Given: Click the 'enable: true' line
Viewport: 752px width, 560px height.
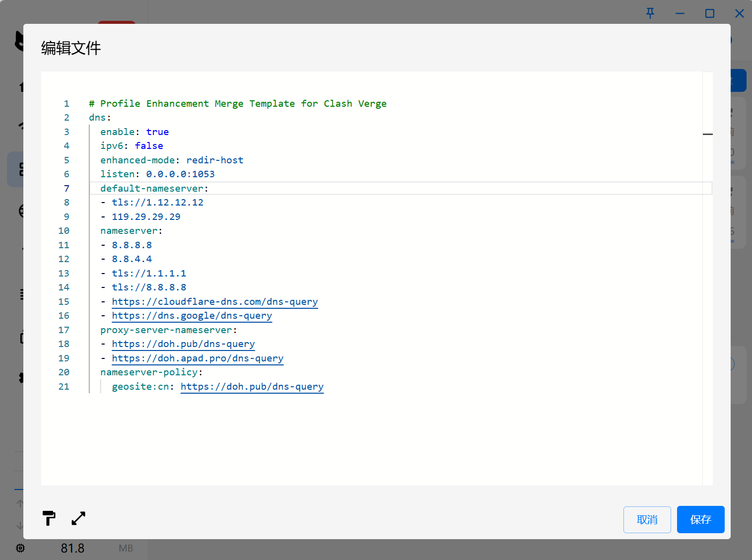Looking at the screenshot, I should pyautogui.click(x=135, y=132).
